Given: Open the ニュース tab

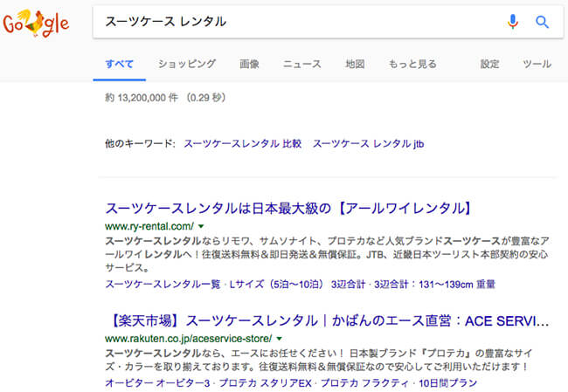Looking at the screenshot, I should (301, 64).
